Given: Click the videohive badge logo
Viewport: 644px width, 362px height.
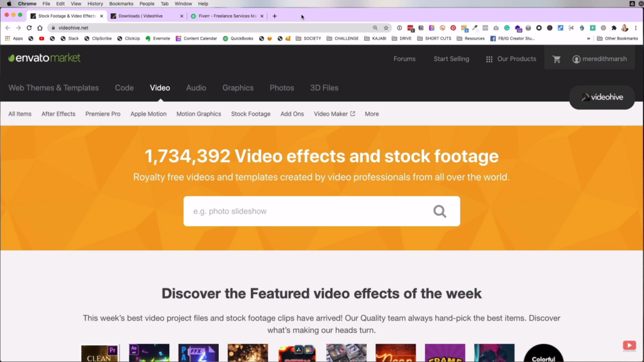Looking at the screenshot, I should pyautogui.click(x=602, y=97).
